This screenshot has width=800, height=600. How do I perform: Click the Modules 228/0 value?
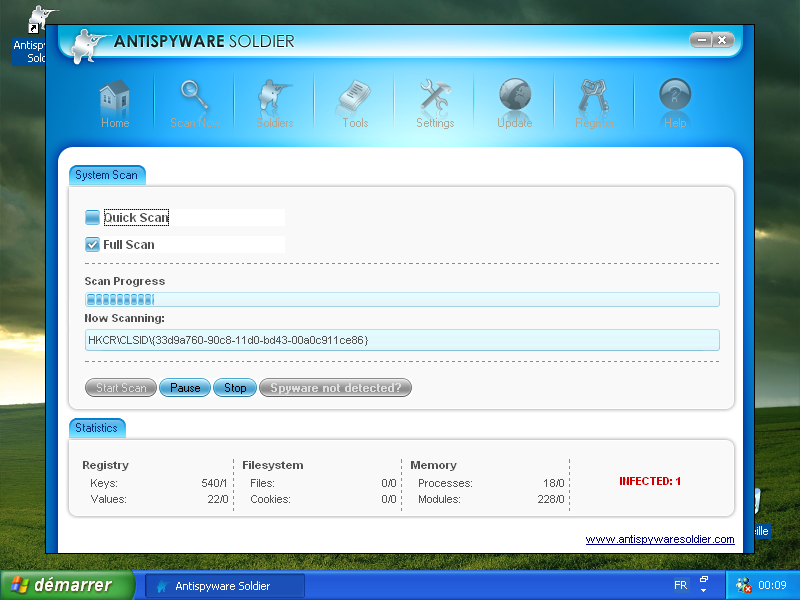click(x=551, y=499)
